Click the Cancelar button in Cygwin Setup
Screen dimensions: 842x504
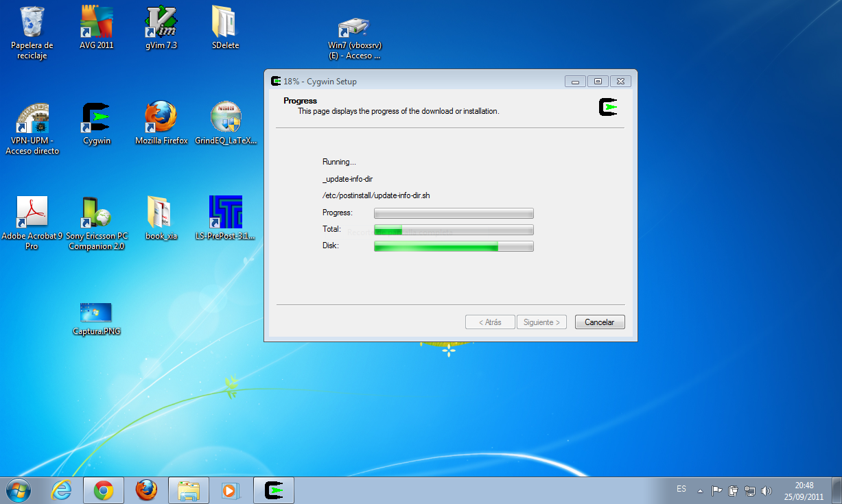click(x=600, y=322)
